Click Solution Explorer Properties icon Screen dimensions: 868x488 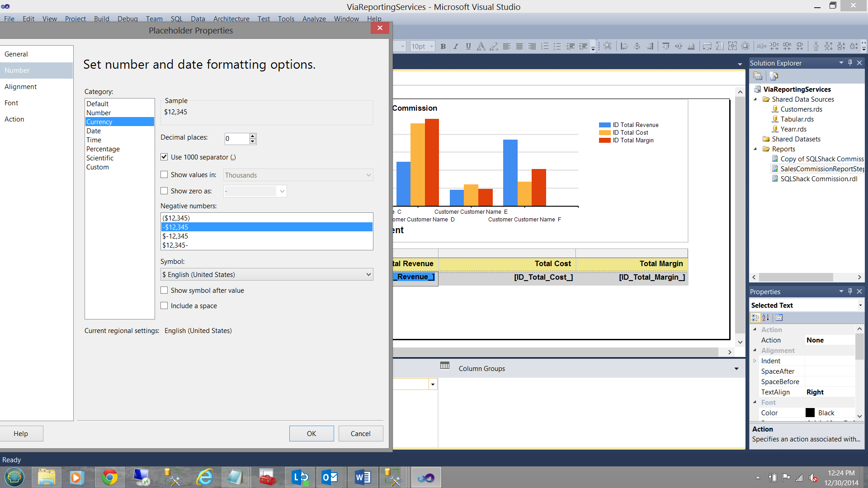[x=758, y=76]
